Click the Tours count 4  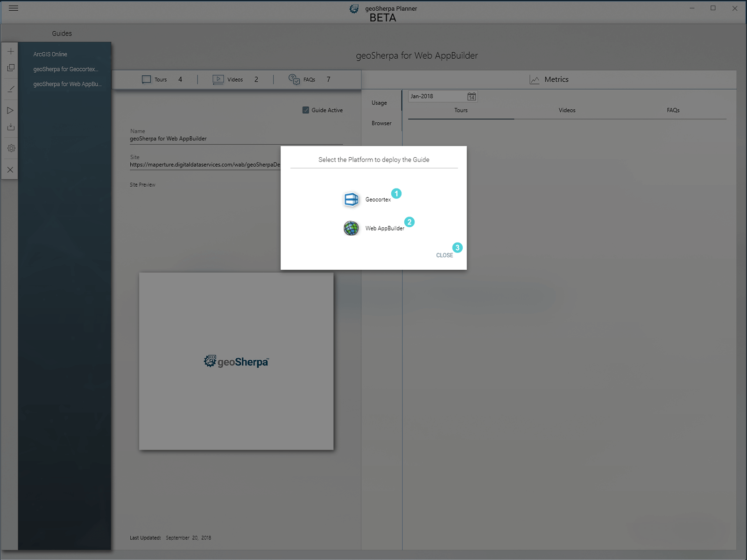click(x=180, y=80)
